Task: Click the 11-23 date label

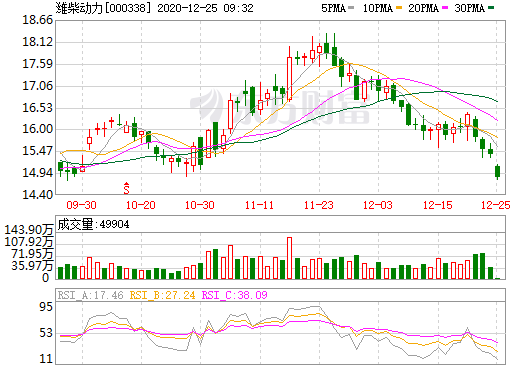Action: click(319, 205)
